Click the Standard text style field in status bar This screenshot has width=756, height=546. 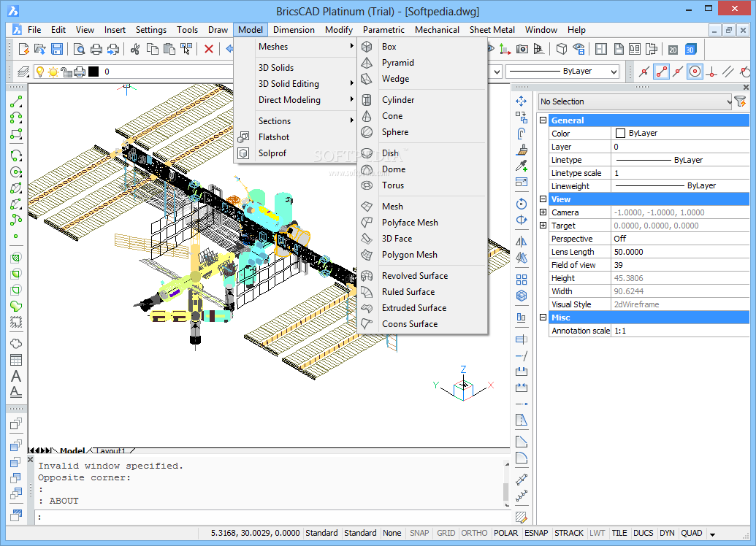pyautogui.click(x=321, y=533)
